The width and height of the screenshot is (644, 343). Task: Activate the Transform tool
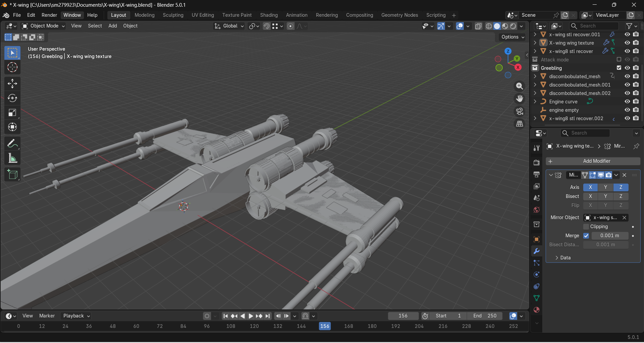(x=12, y=127)
